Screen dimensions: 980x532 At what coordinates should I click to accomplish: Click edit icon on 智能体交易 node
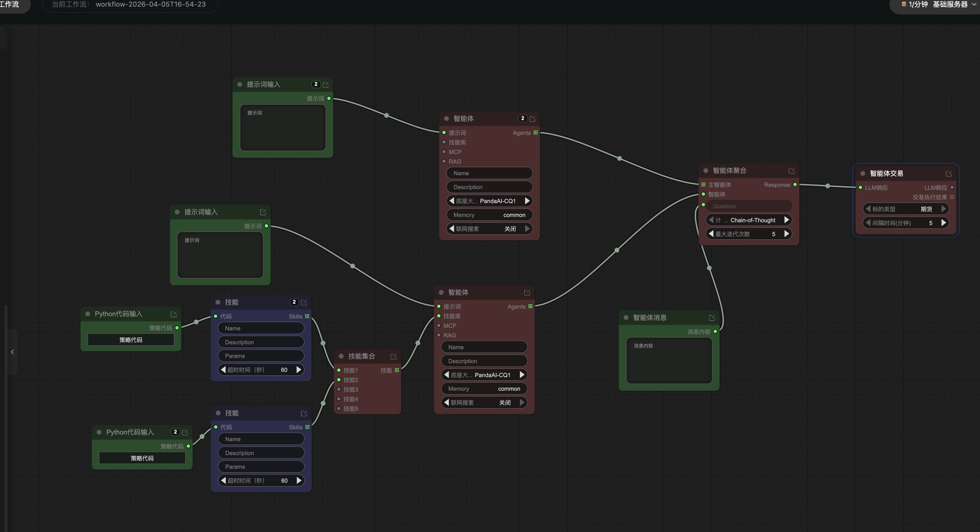click(x=948, y=174)
